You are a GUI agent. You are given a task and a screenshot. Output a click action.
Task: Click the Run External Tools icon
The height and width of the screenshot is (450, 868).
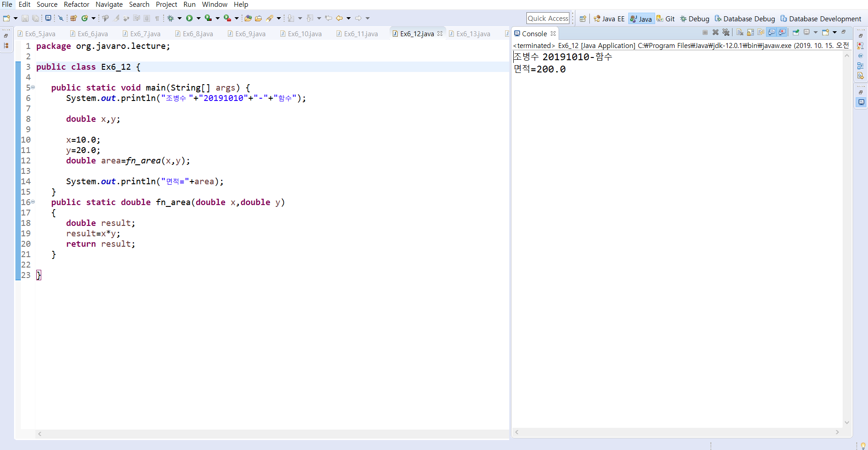pyautogui.click(x=227, y=18)
